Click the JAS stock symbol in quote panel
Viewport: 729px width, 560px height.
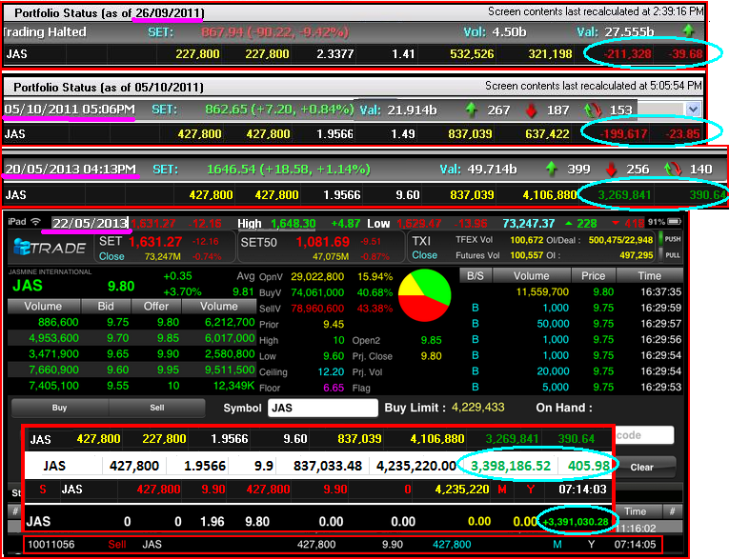click(x=28, y=286)
